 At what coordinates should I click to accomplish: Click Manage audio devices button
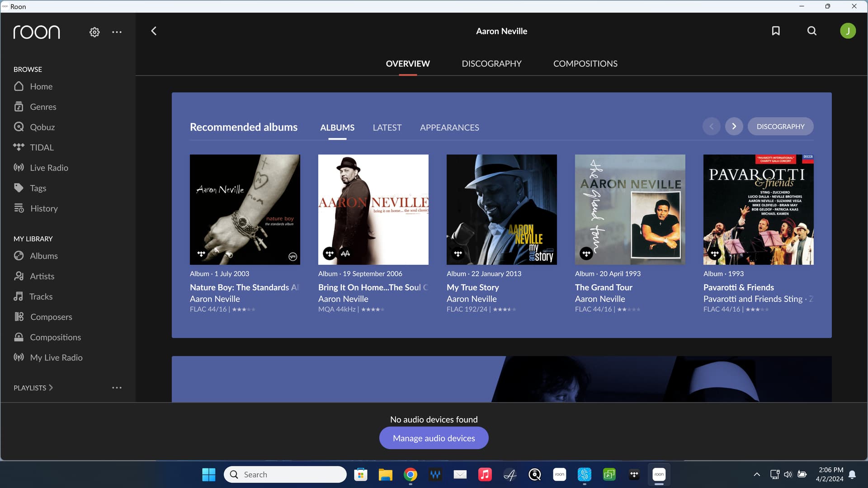(434, 438)
